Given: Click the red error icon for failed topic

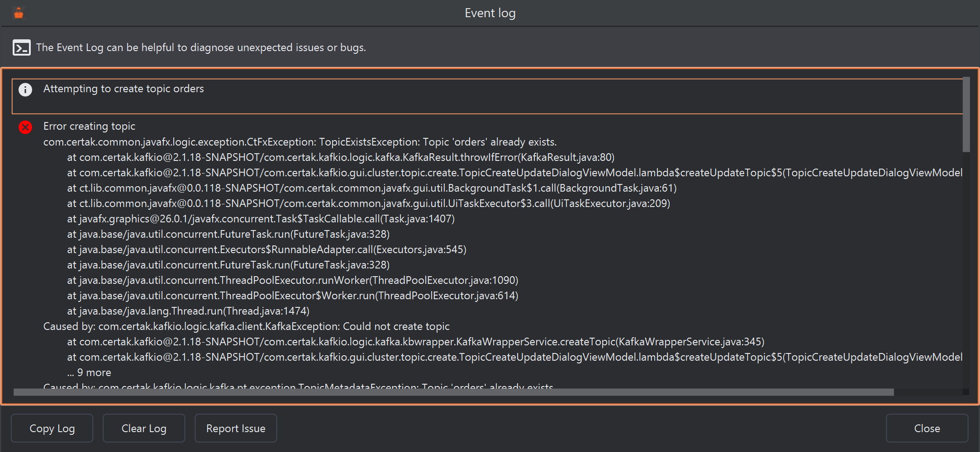Looking at the screenshot, I should [x=25, y=127].
